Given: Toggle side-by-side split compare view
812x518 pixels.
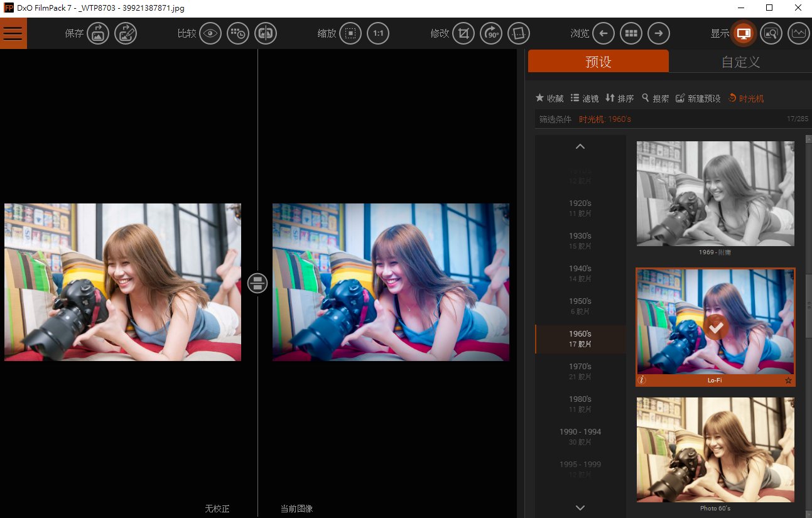Looking at the screenshot, I should pos(266,33).
